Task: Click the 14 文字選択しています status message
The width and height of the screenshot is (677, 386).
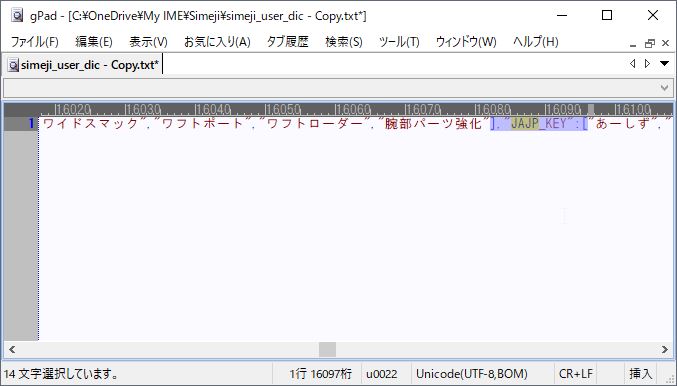Action: [x=61, y=373]
